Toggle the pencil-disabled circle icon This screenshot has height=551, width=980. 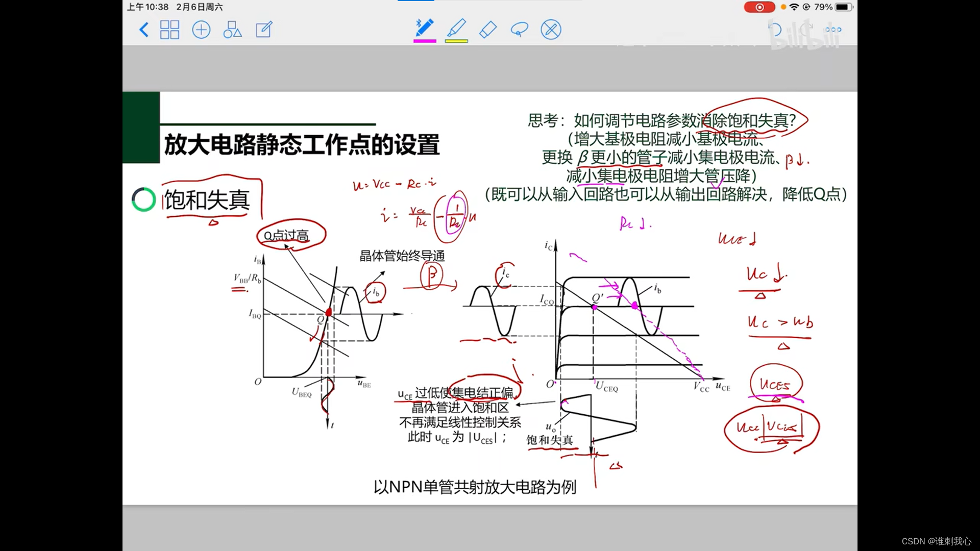tap(551, 30)
